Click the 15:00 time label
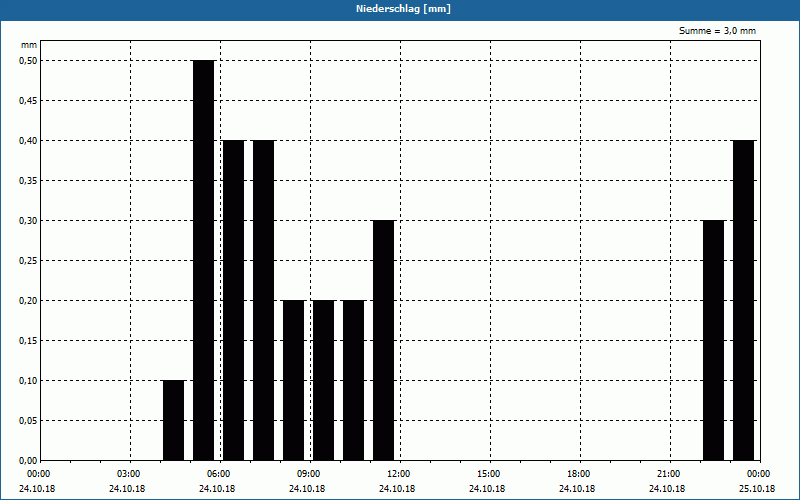800x500 pixels. [489, 474]
